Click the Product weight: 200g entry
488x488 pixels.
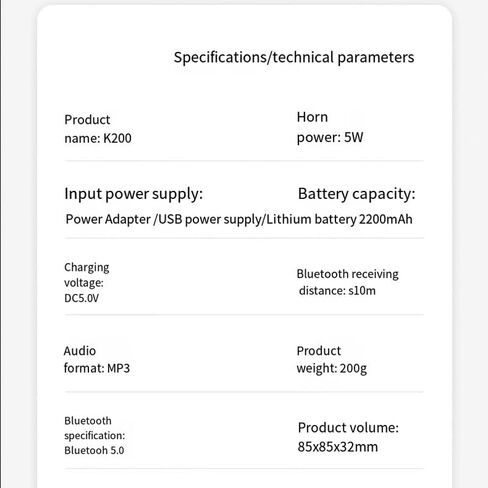(332, 360)
